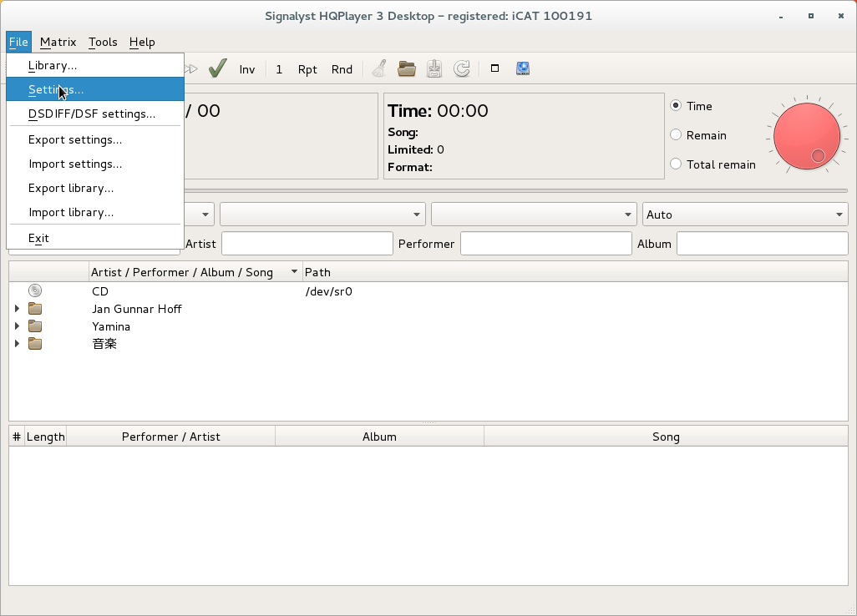The image size is (857, 616).
Task: Click the track position seek bar
Action: point(516,190)
